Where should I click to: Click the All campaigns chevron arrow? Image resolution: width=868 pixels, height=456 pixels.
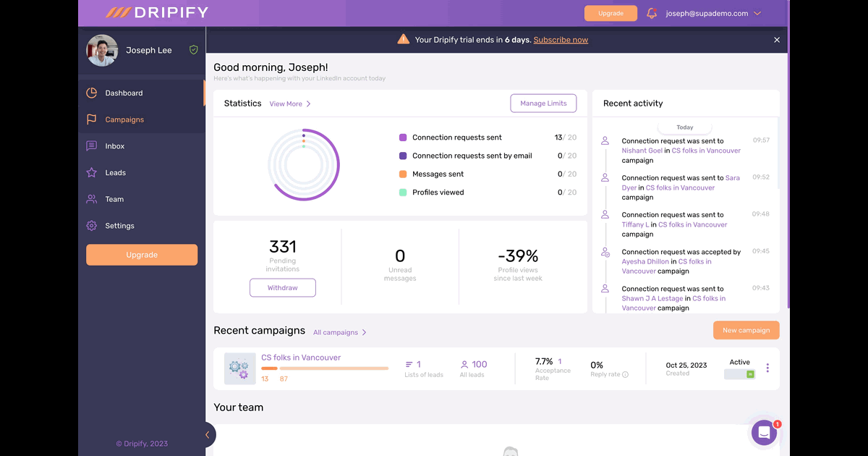point(364,332)
